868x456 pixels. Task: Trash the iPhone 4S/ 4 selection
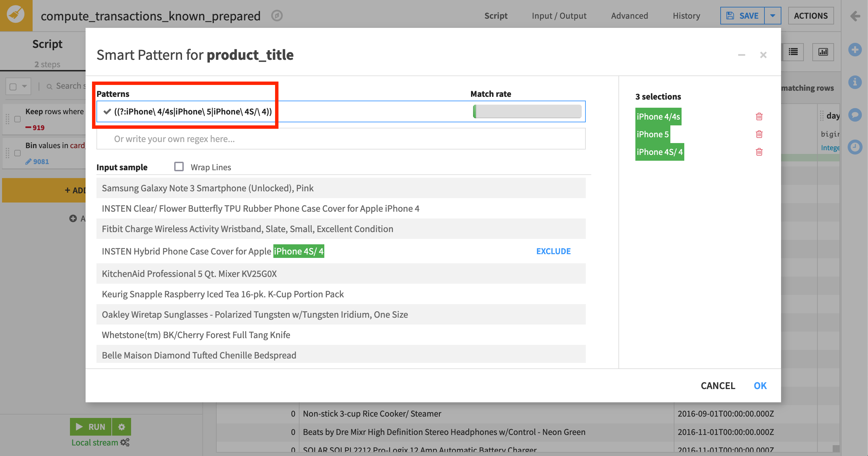click(x=759, y=152)
